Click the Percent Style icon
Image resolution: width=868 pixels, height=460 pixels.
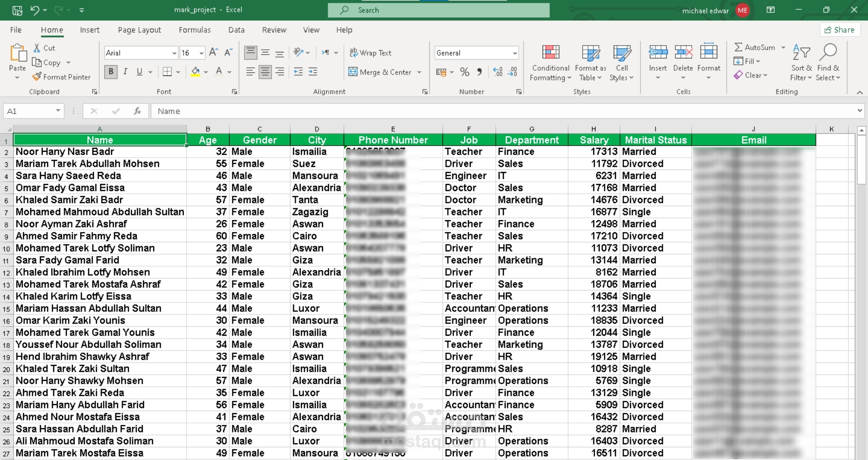[x=464, y=72]
